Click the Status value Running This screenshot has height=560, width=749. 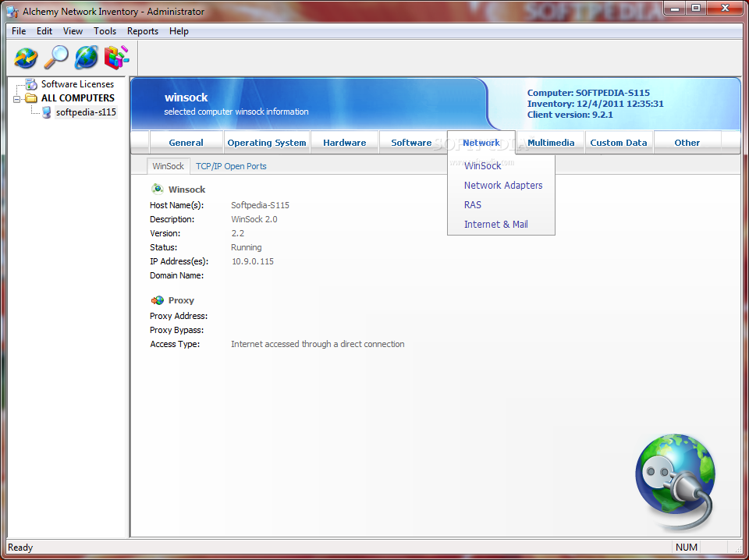click(246, 247)
